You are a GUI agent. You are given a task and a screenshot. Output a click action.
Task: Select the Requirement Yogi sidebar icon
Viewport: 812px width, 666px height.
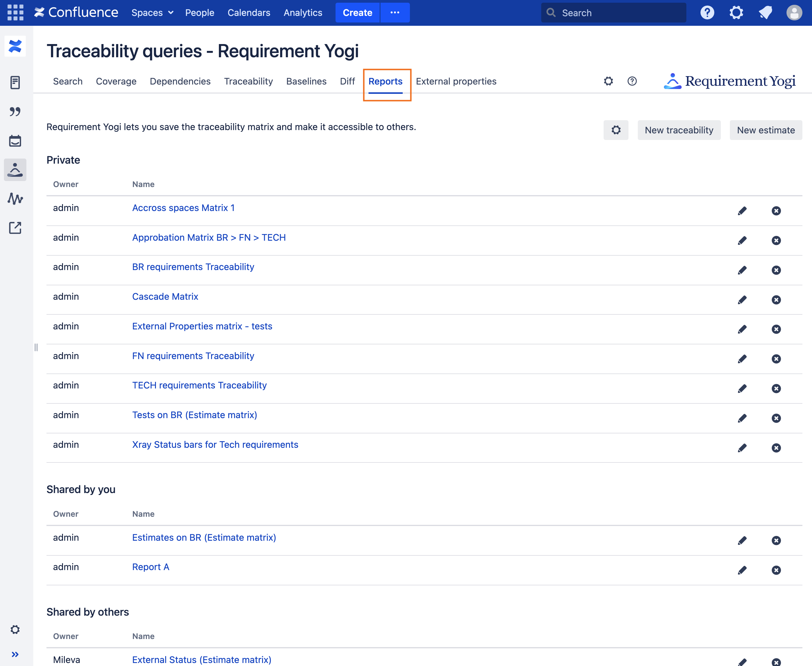tap(15, 170)
